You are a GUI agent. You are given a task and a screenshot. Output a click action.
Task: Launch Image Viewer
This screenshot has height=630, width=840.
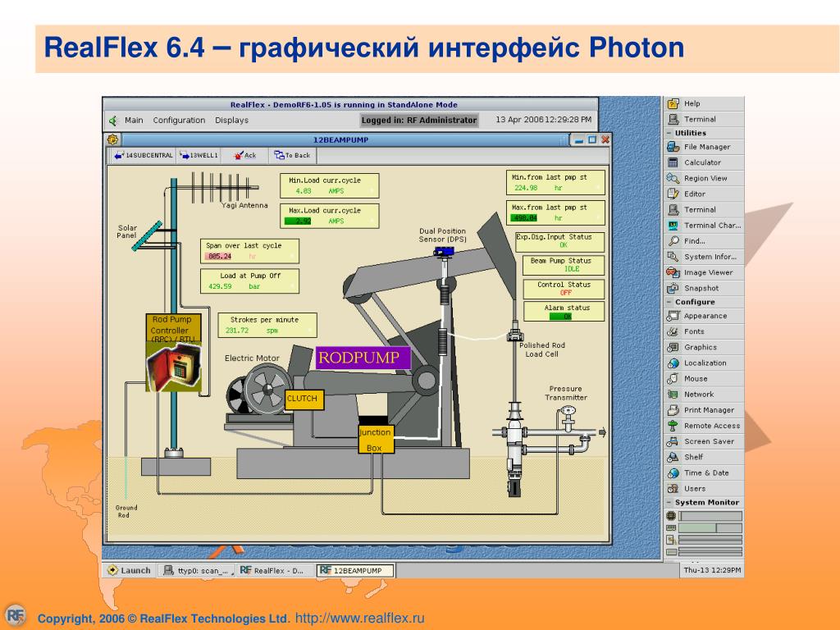point(704,272)
